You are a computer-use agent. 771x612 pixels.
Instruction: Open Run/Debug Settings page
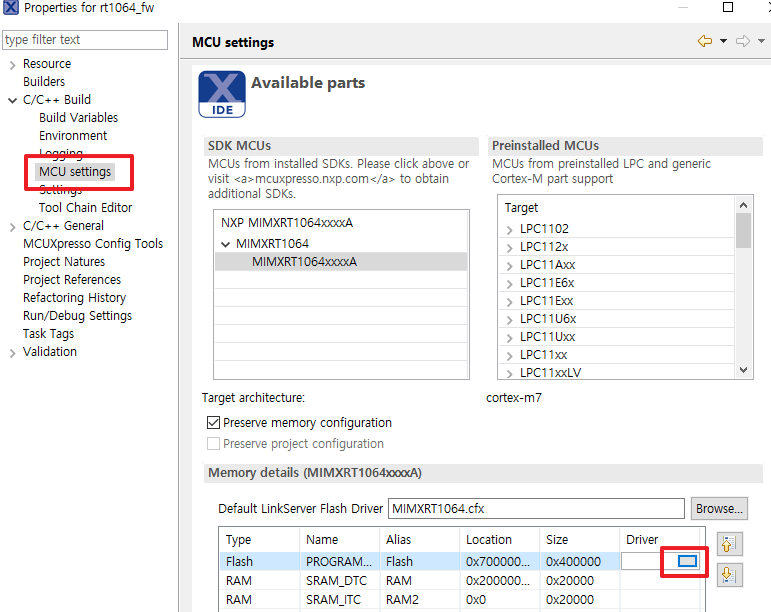point(77,316)
